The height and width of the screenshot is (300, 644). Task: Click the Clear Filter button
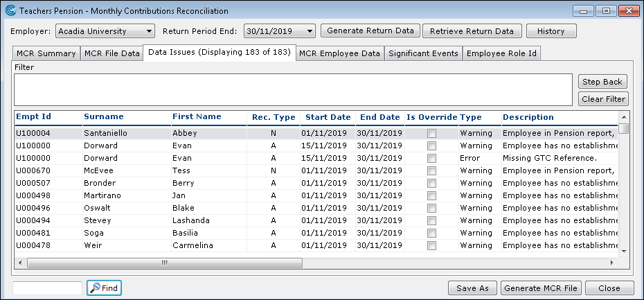[603, 99]
